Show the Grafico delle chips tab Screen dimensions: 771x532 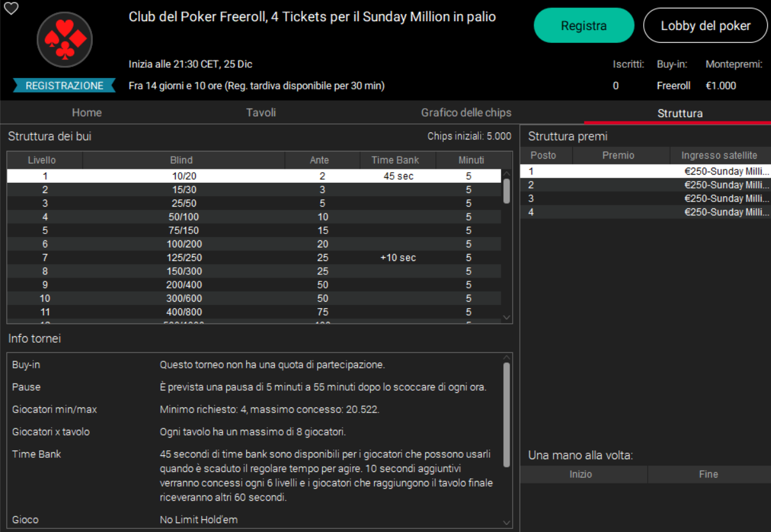(x=466, y=113)
